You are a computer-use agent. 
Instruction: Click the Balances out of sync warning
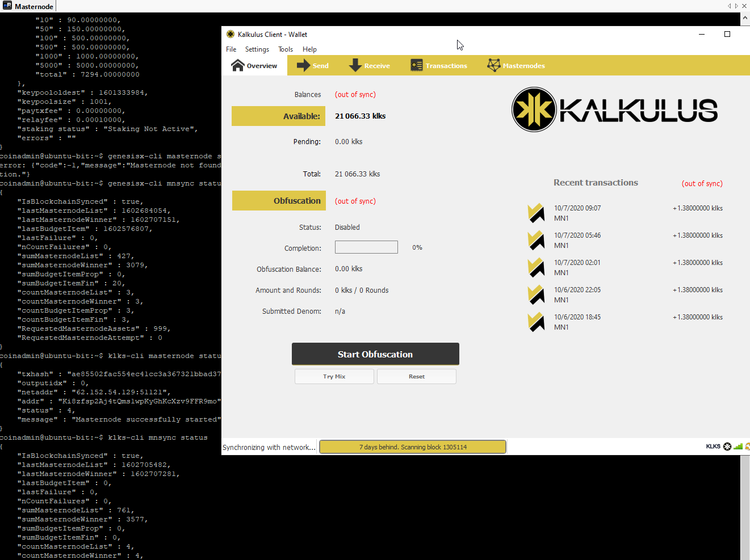[355, 95]
